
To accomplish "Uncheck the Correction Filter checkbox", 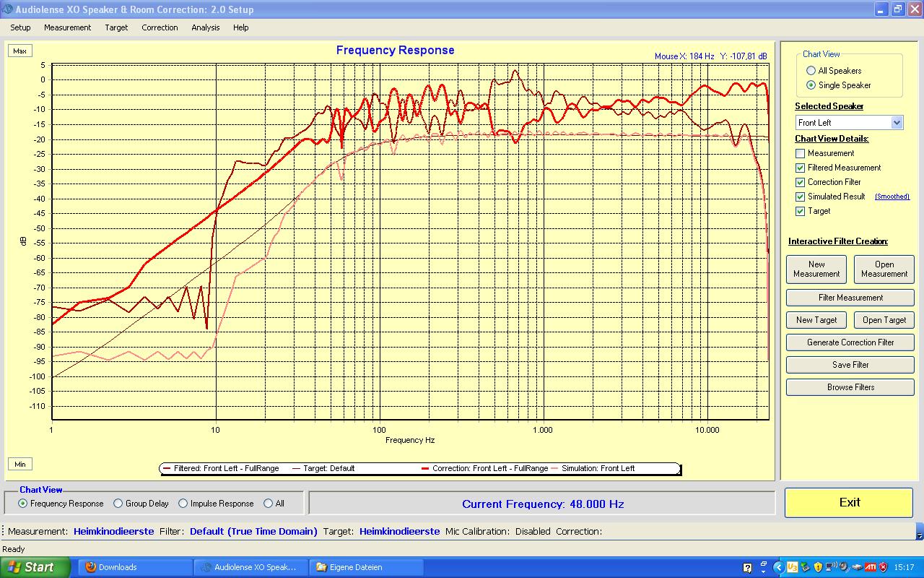I will 800,182.
